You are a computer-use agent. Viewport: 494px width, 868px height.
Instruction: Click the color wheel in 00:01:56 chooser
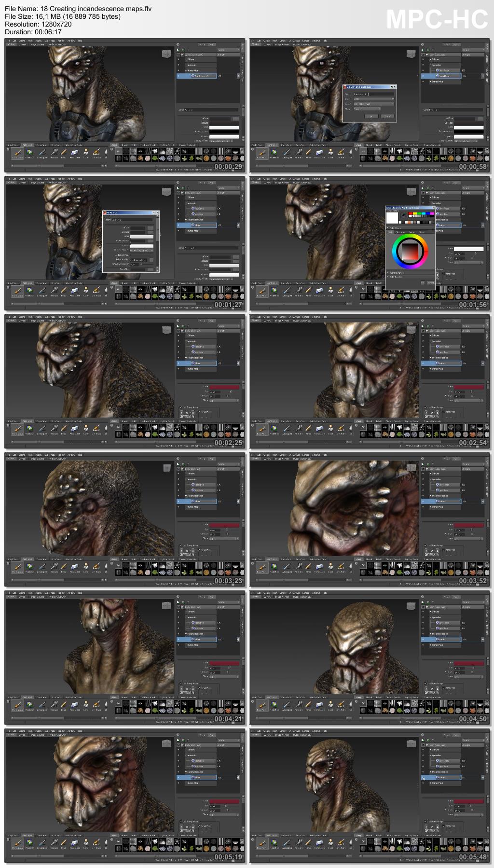coord(410,251)
